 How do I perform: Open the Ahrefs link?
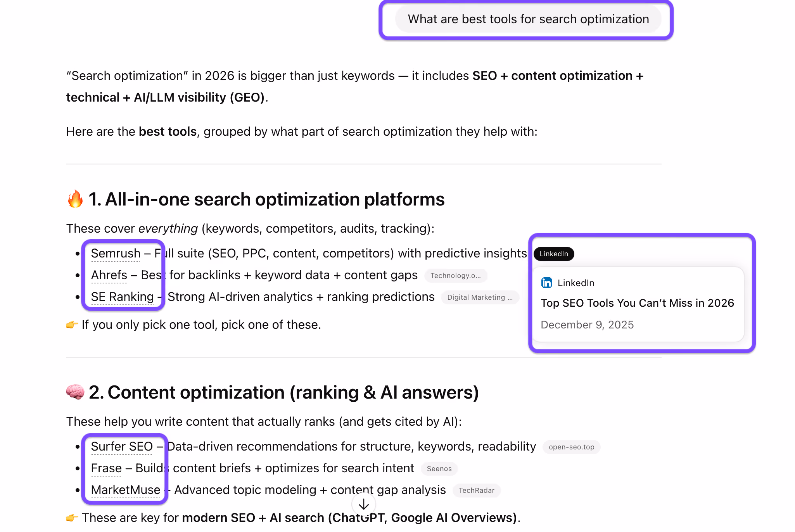[109, 275]
